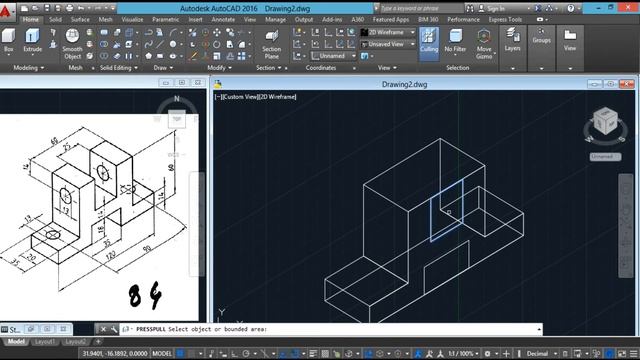Expand the Draw panel

click(x=163, y=68)
